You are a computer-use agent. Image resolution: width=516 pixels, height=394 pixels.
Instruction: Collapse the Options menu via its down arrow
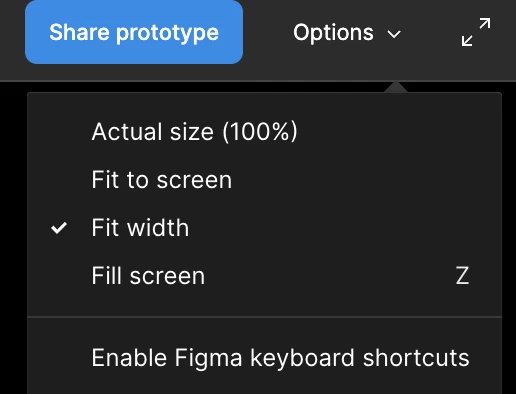[x=394, y=34]
